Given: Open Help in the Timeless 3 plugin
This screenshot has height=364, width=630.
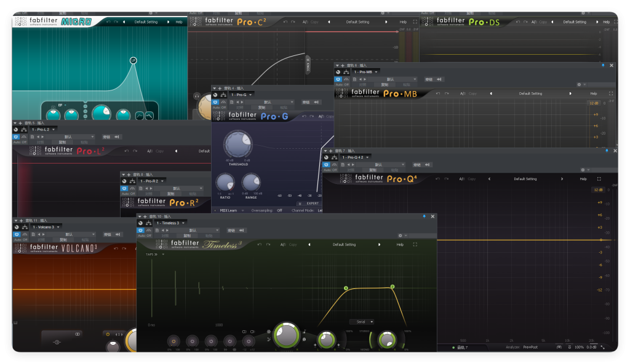Looking at the screenshot, I should (400, 244).
